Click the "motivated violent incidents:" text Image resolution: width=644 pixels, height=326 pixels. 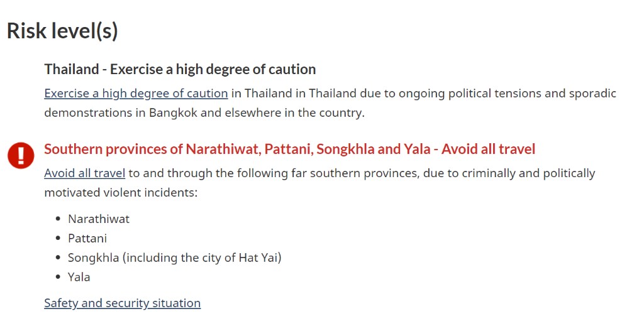(x=121, y=192)
